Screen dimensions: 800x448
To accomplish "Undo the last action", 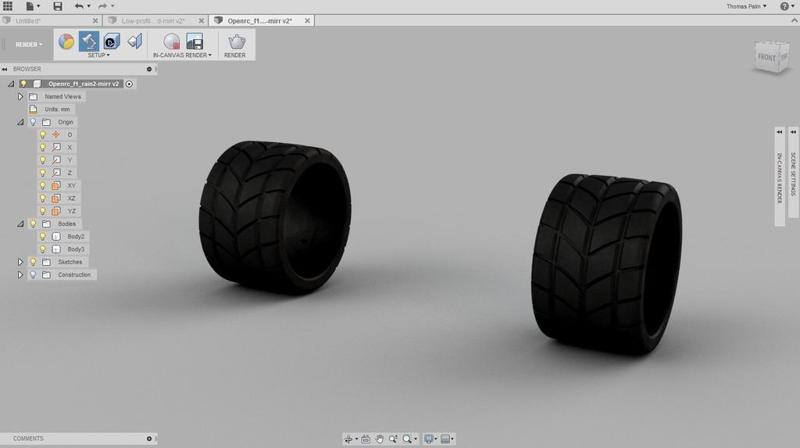I will click(x=79, y=6).
